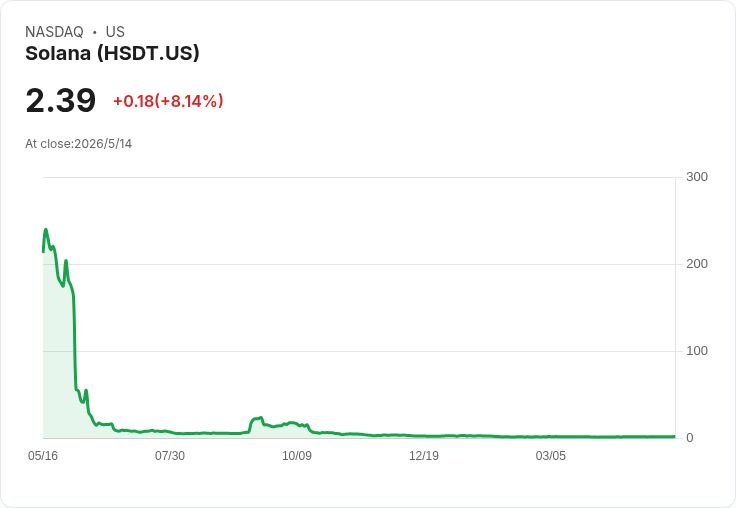Click the At close:2026/5/14 timestamp

click(78, 144)
